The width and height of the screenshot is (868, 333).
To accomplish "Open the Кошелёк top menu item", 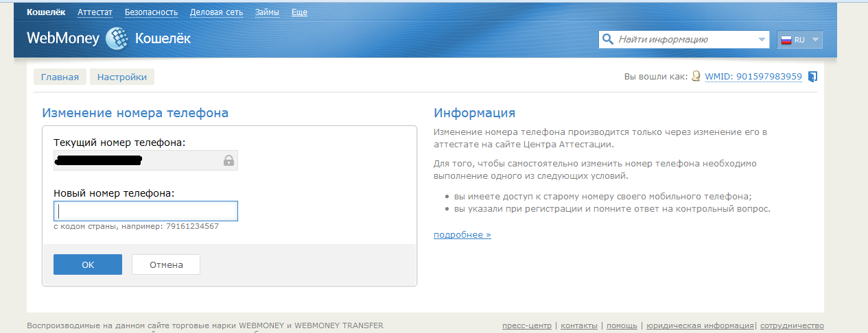I will point(47,12).
